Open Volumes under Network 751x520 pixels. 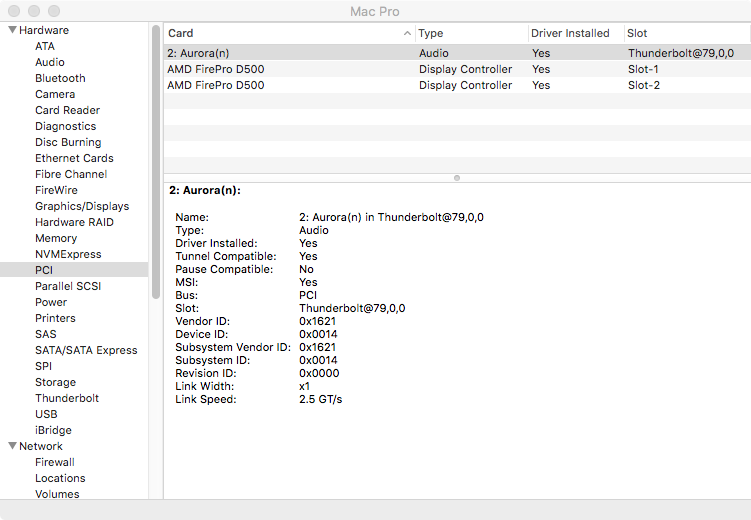(x=57, y=494)
